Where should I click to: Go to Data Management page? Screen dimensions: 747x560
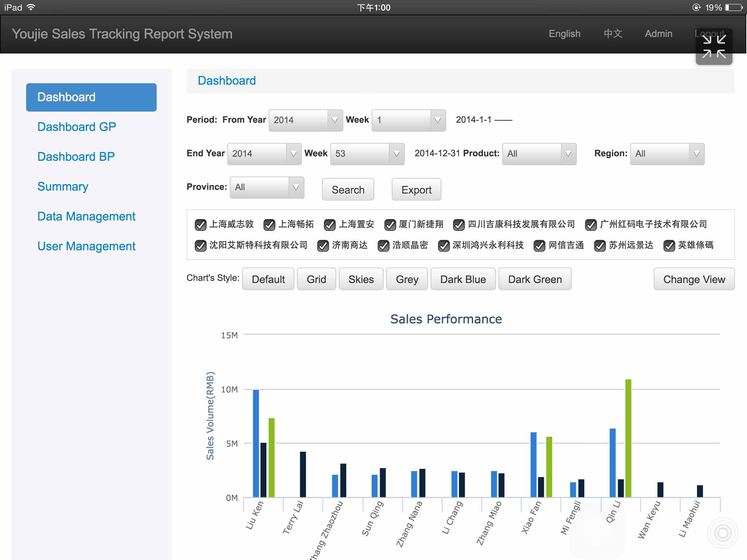[86, 217]
